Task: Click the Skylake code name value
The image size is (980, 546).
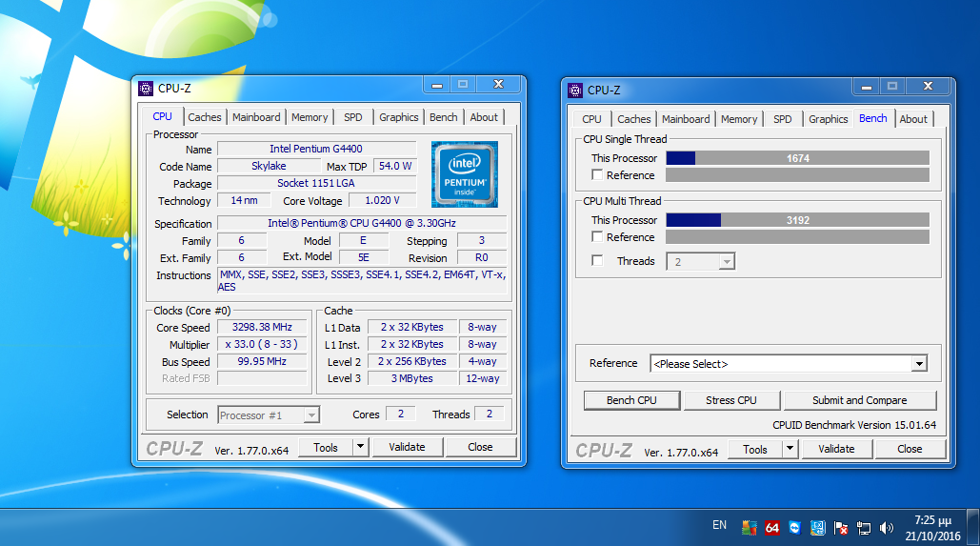Action: coord(269,167)
